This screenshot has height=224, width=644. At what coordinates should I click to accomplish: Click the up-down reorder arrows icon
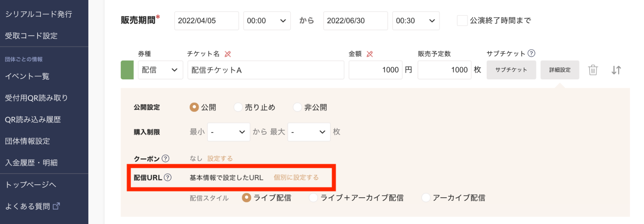point(616,70)
